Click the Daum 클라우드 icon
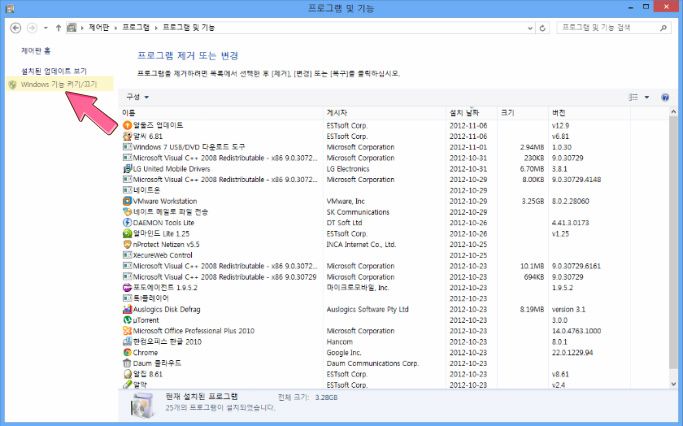683x426 pixels. (x=127, y=363)
